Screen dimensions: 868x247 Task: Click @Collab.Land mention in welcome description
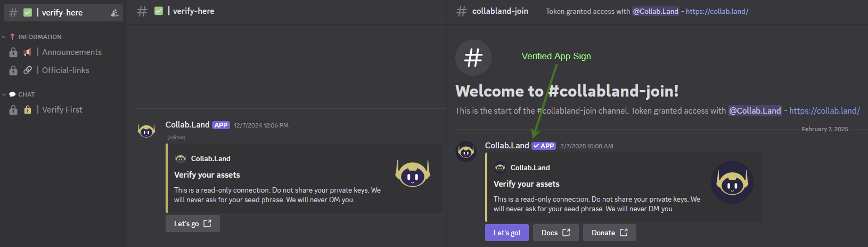click(755, 111)
